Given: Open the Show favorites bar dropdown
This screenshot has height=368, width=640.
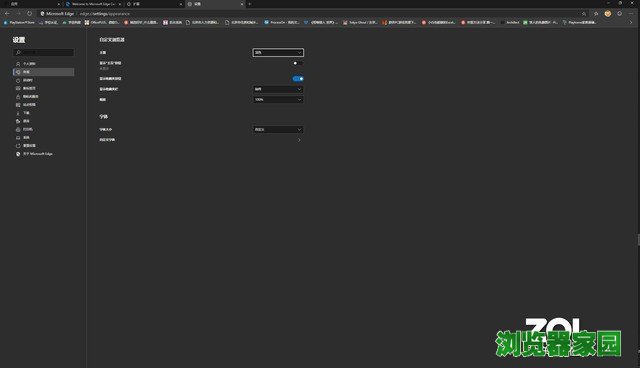Looking at the screenshot, I should [278, 89].
